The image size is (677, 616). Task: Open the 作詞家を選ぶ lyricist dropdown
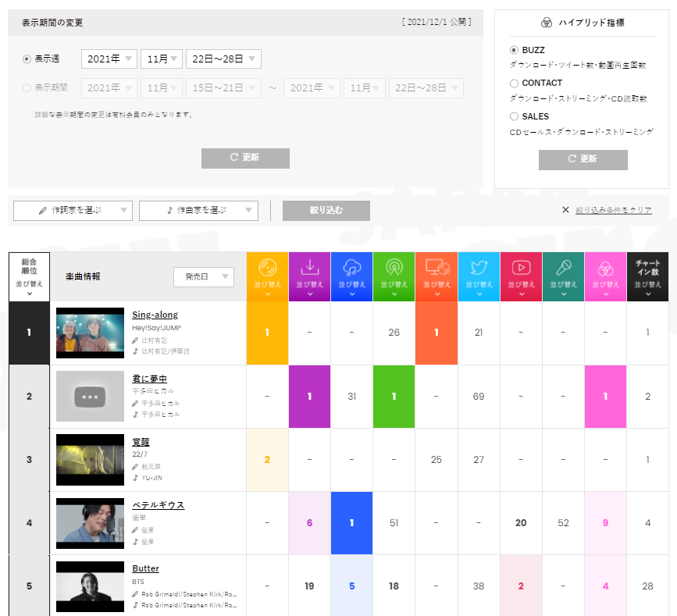pyautogui.click(x=73, y=211)
